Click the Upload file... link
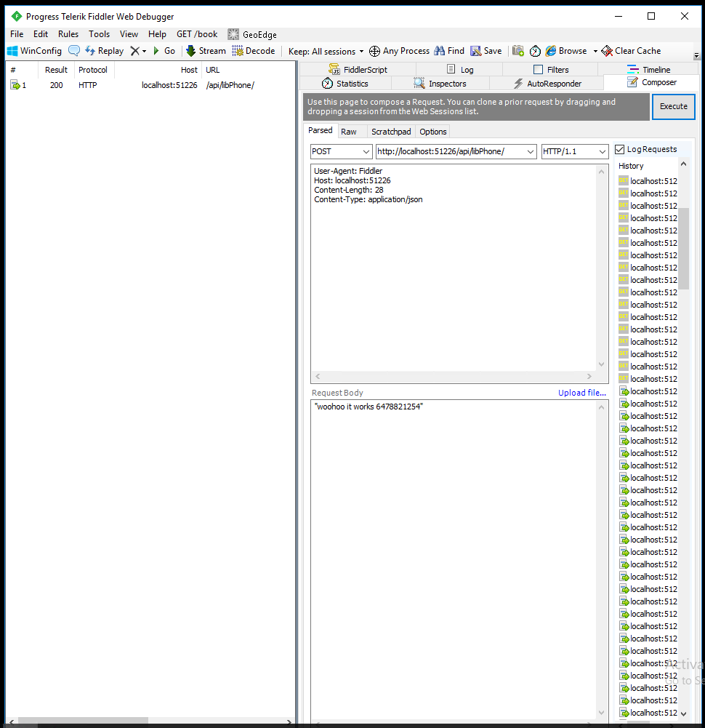 (x=582, y=393)
